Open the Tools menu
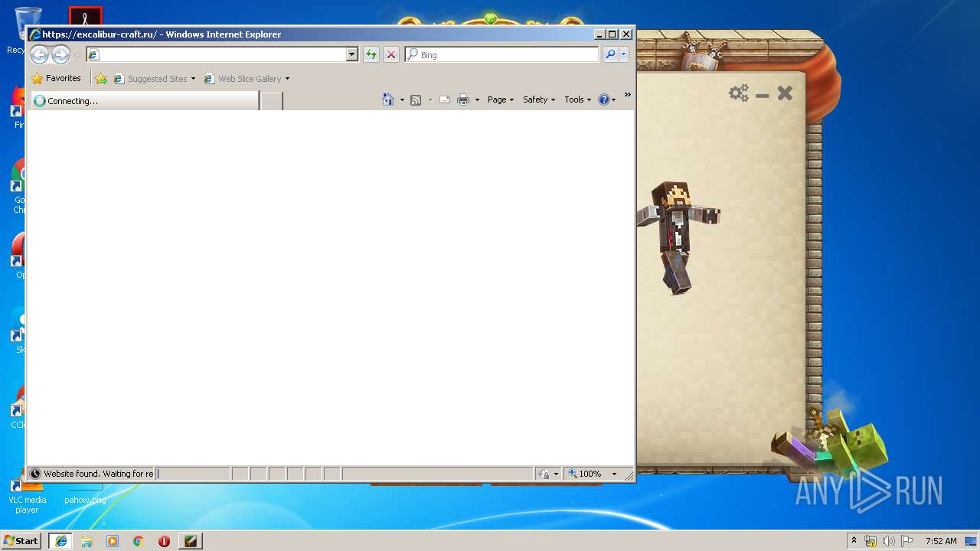Image resolution: width=980 pixels, height=551 pixels. [578, 99]
